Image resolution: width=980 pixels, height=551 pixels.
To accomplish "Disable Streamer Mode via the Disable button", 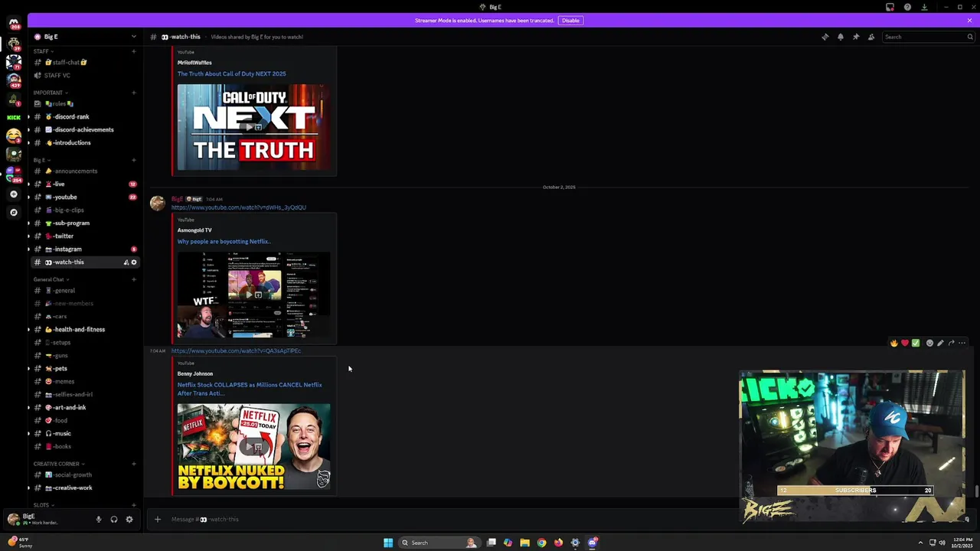I will (x=570, y=21).
